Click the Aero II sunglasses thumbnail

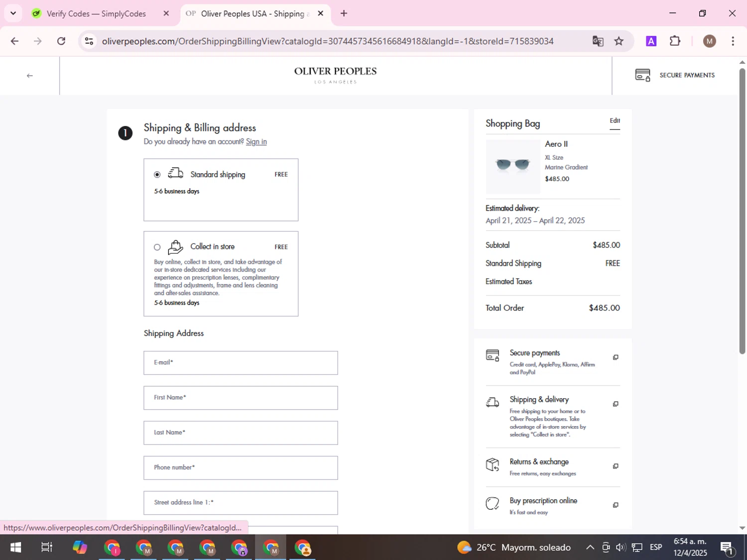[x=513, y=166]
